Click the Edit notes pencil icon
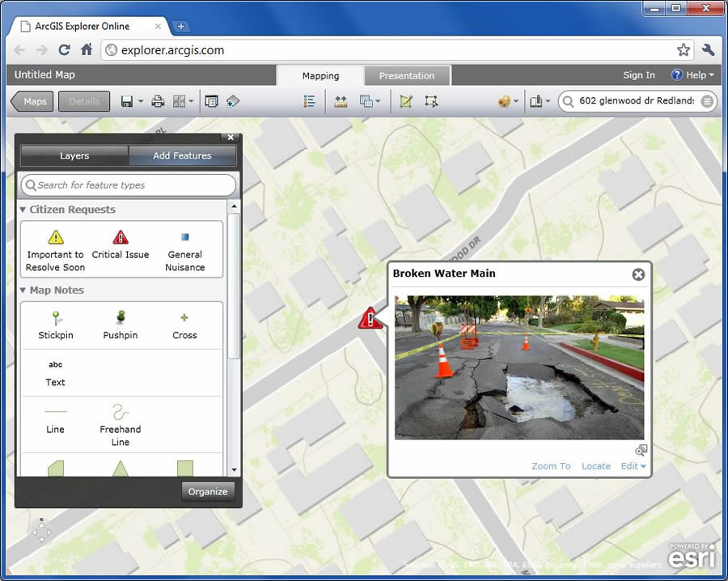The height and width of the screenshot is (581, 728). click(406, 101)
